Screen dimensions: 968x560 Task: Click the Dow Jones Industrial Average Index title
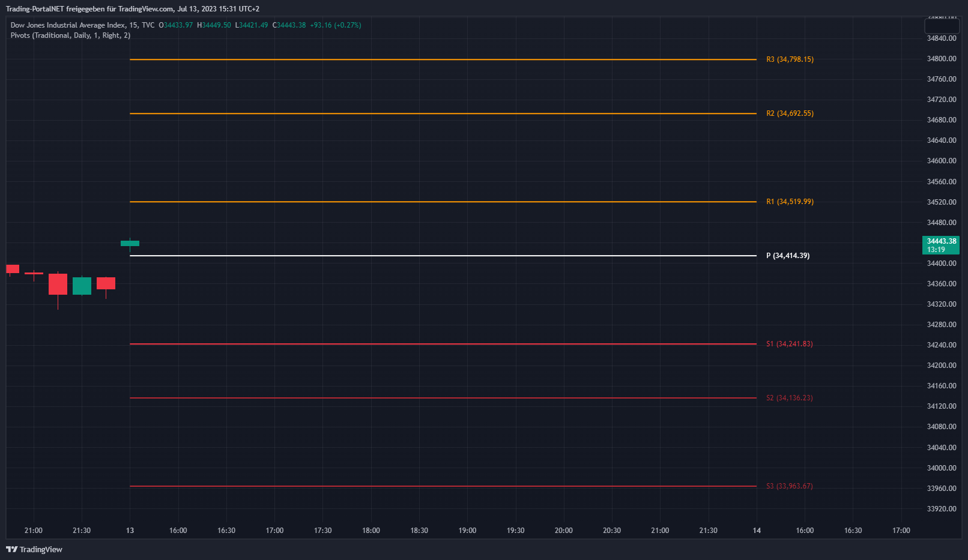[x=68, y=25]
